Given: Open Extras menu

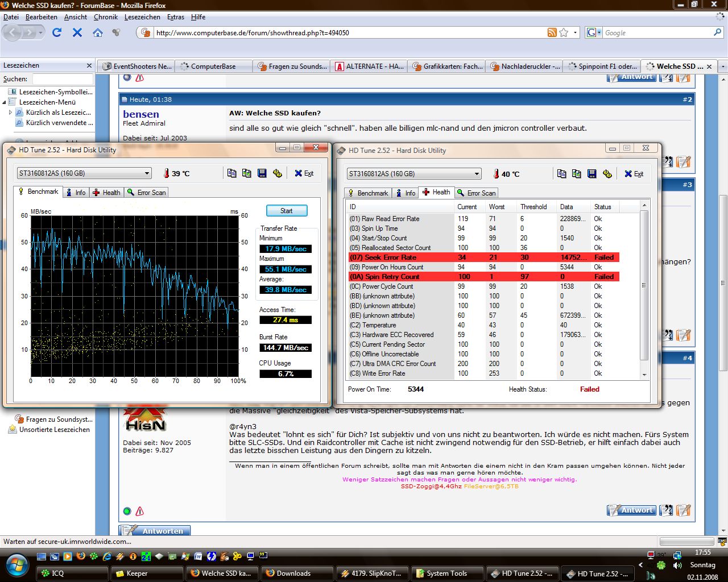Looking at the screenshot, I should [175, 17].
